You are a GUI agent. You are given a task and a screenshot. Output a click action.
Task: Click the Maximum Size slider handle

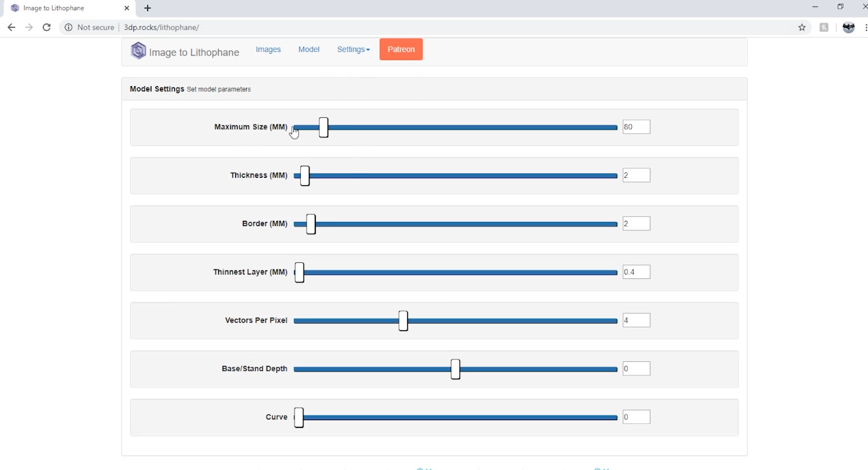(324, 128)
